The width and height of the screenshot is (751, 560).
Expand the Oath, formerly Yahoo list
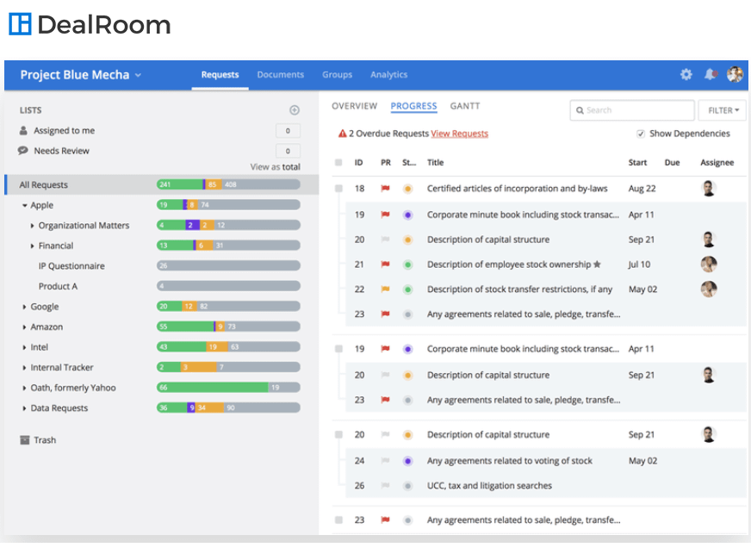24,388
